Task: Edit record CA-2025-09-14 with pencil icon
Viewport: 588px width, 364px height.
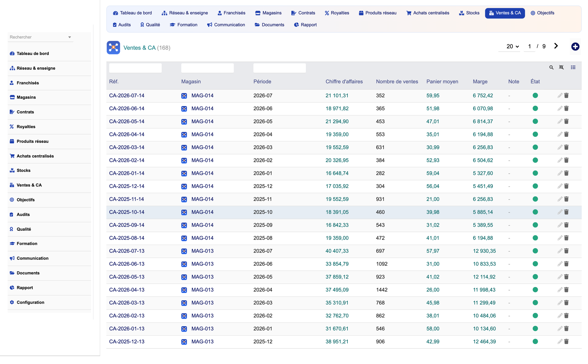Action: click(560, 225)
